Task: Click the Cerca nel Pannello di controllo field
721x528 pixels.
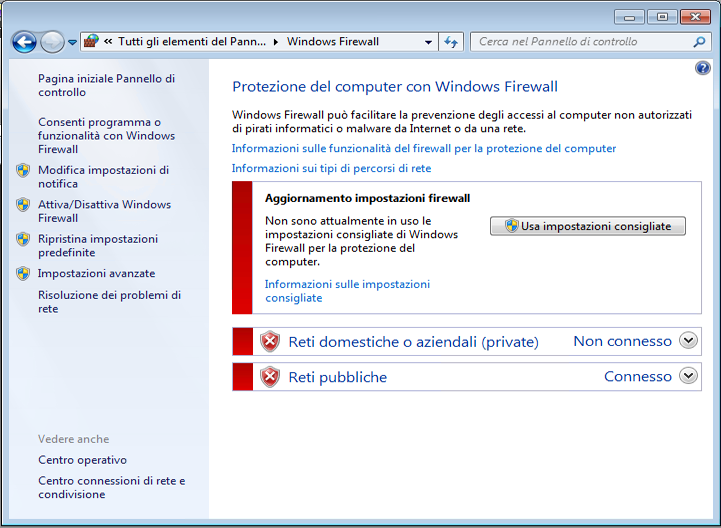Action: point(580,42)
